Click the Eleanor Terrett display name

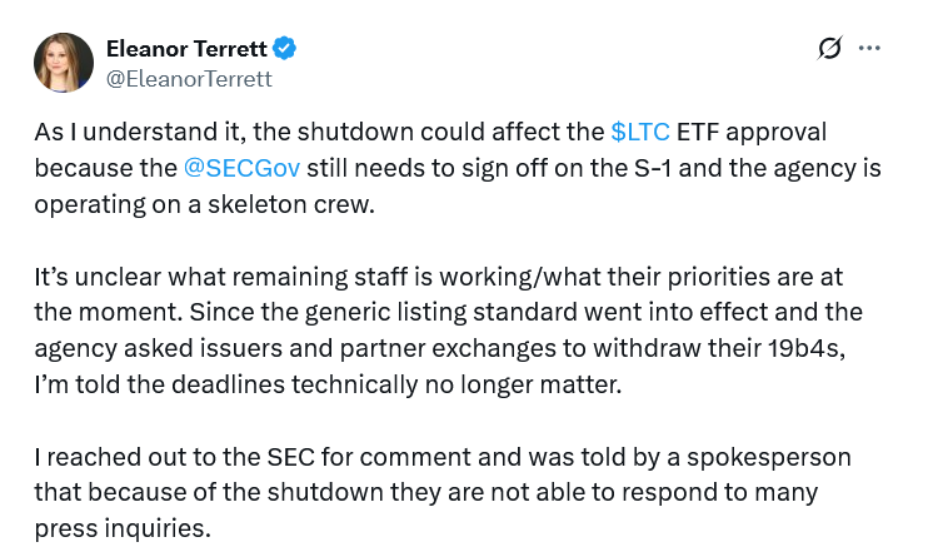pyautogui.click(x=189, y=47)
